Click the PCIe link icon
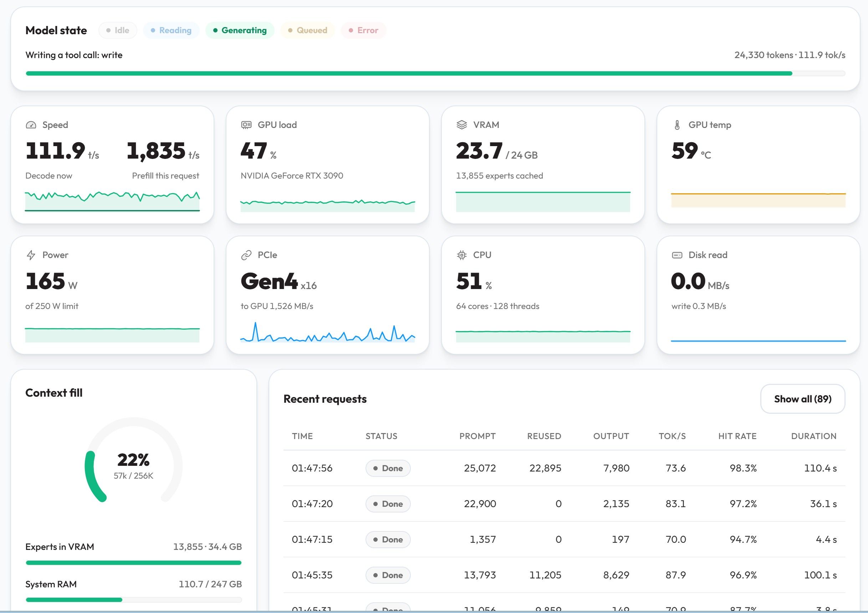This screenshot has width=868, height=613. (x=246, y=255)
